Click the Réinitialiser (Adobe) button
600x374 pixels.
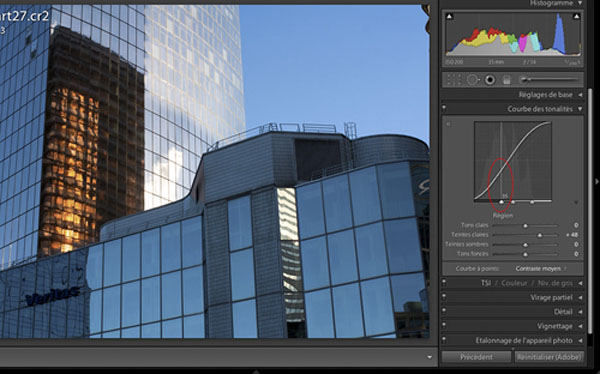(549, 357)
